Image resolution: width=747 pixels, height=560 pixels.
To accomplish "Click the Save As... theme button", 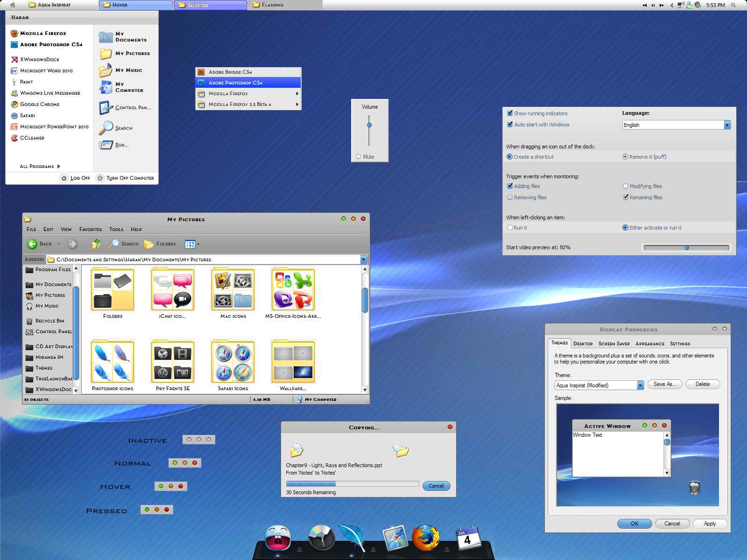I will pyautogui.click(x=665, y=384).
